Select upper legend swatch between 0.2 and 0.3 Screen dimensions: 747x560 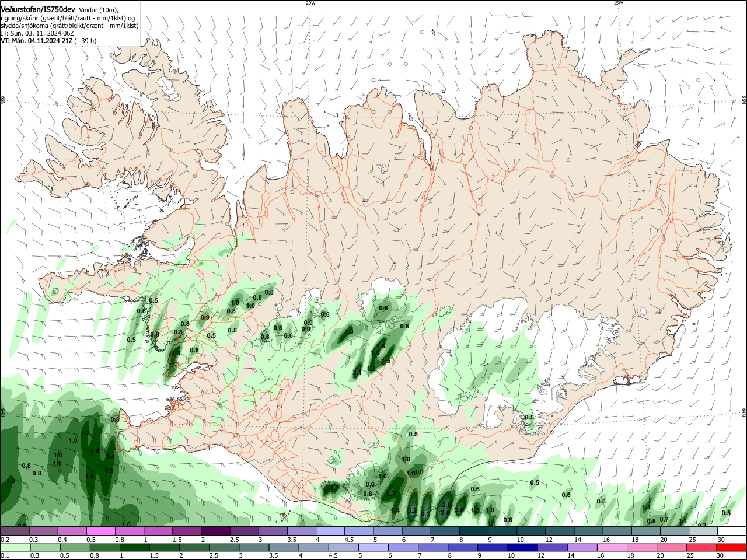[x=15, y=531]
